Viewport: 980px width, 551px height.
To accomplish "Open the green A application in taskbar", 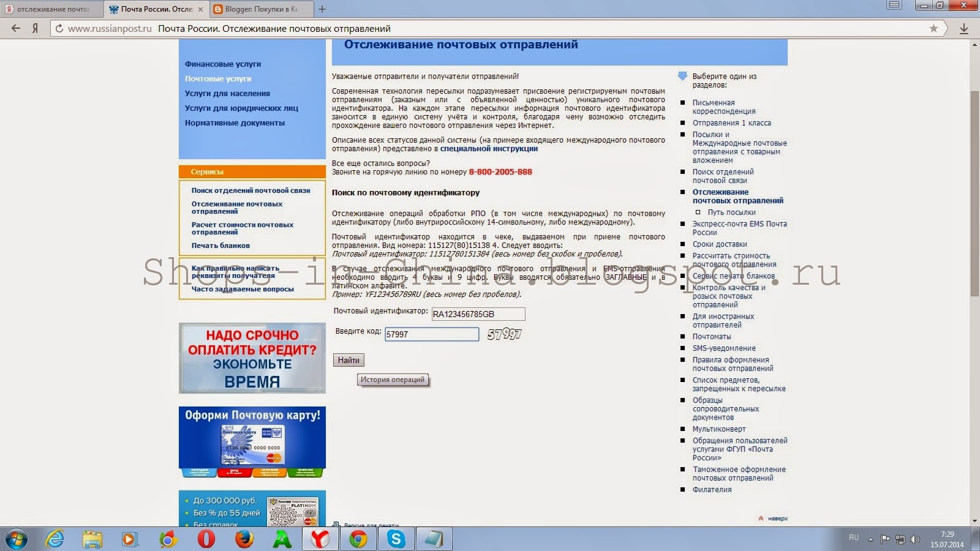I will pyautogui.click(x=282, y=539).
